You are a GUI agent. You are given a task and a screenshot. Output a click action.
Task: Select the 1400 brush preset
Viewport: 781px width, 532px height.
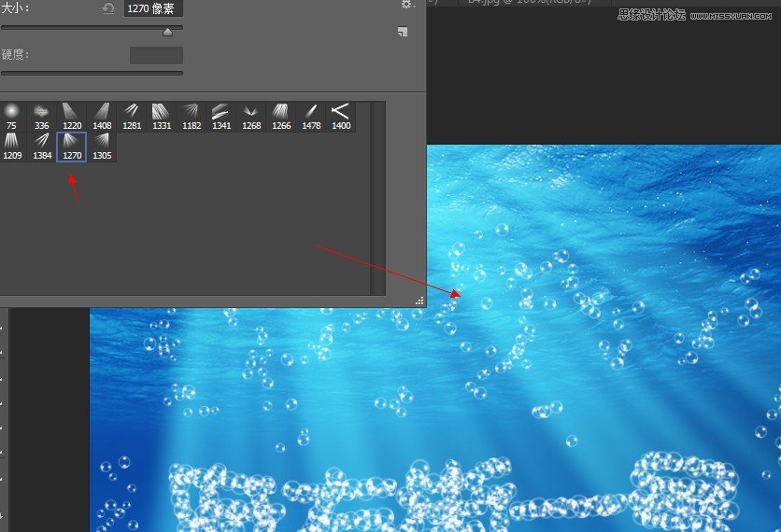341,116
